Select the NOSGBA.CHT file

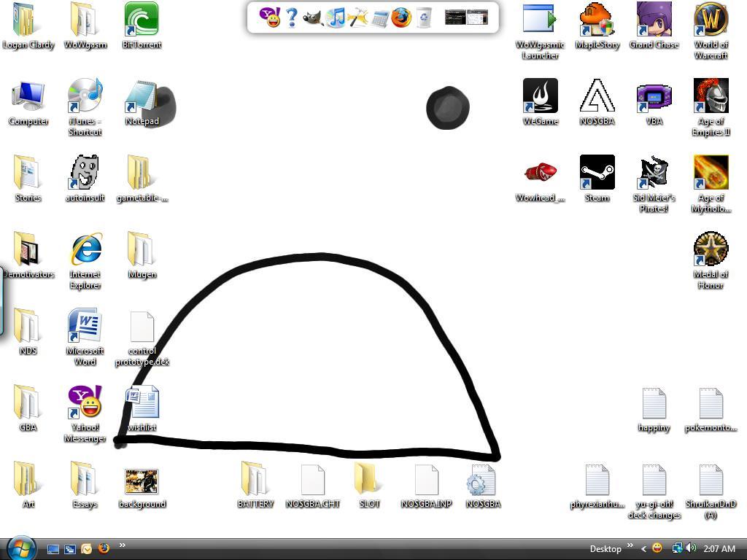tap(312, 486)
